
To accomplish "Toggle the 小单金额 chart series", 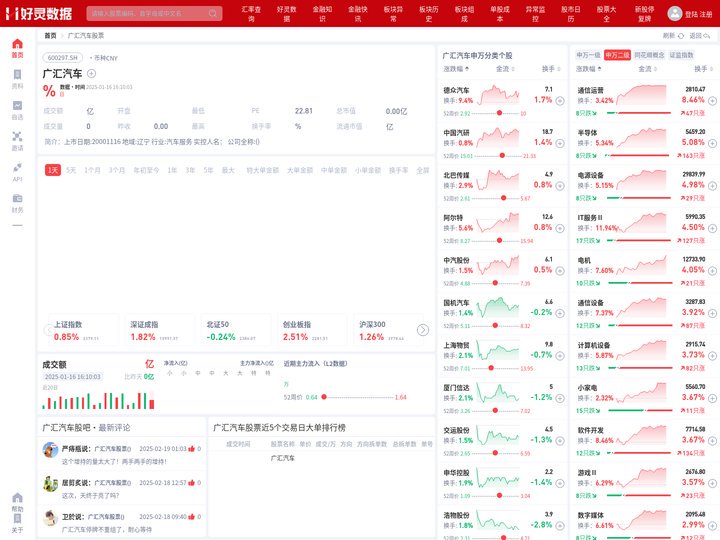I will click(368, 170).
